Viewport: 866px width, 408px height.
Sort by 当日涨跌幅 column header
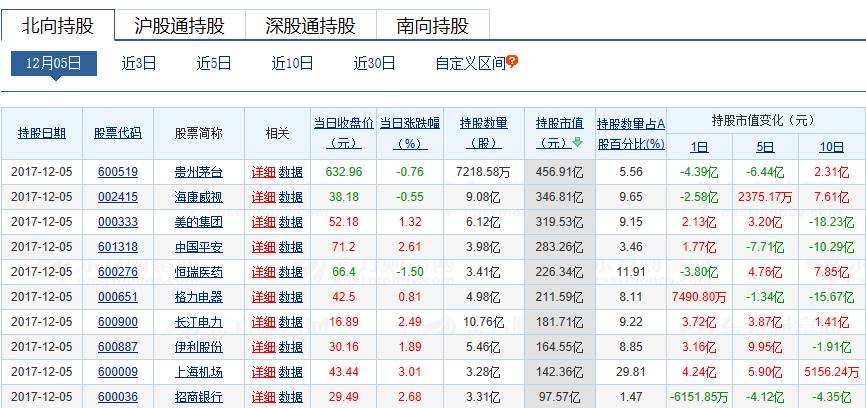point(410,133)
